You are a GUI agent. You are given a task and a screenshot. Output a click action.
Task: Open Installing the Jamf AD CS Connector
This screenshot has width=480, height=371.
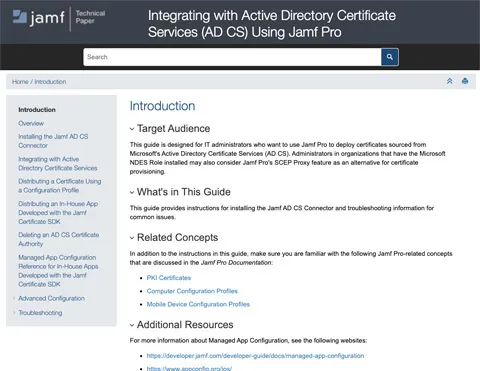(x=53, y=141)
